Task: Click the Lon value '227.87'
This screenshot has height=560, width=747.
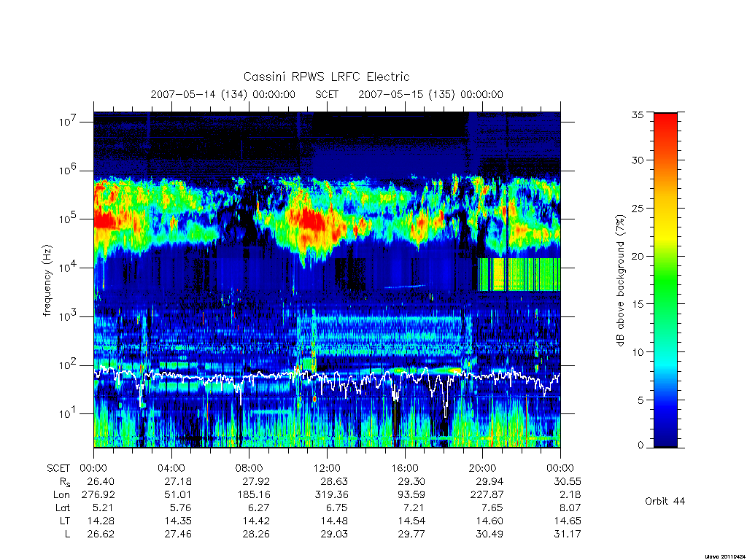Action: coord(487,495)
